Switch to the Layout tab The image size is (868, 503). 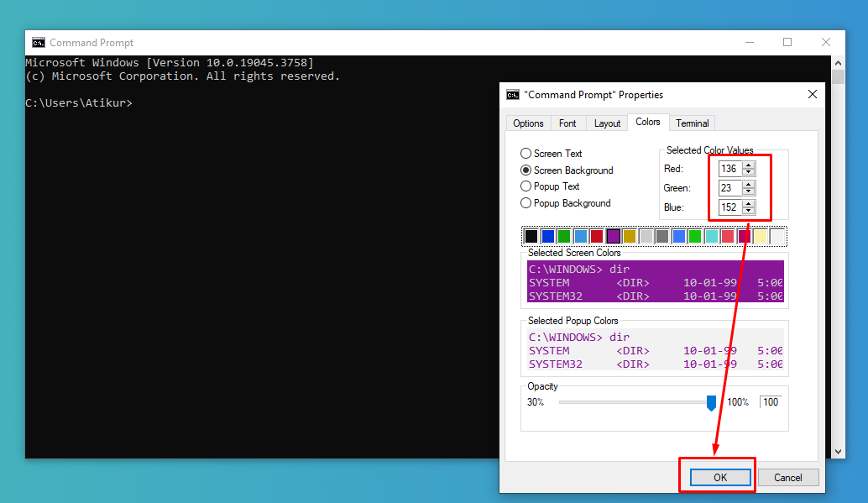point(606,123)
